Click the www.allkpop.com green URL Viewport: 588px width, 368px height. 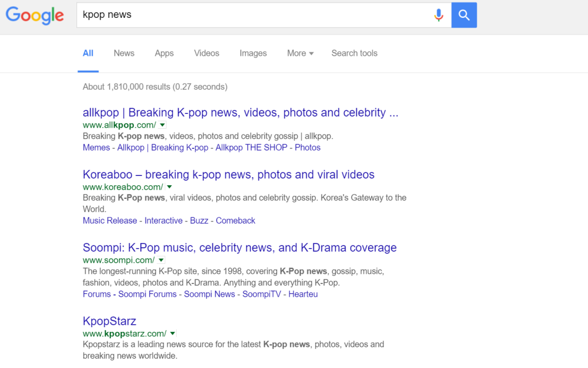[x=119, y=125]
